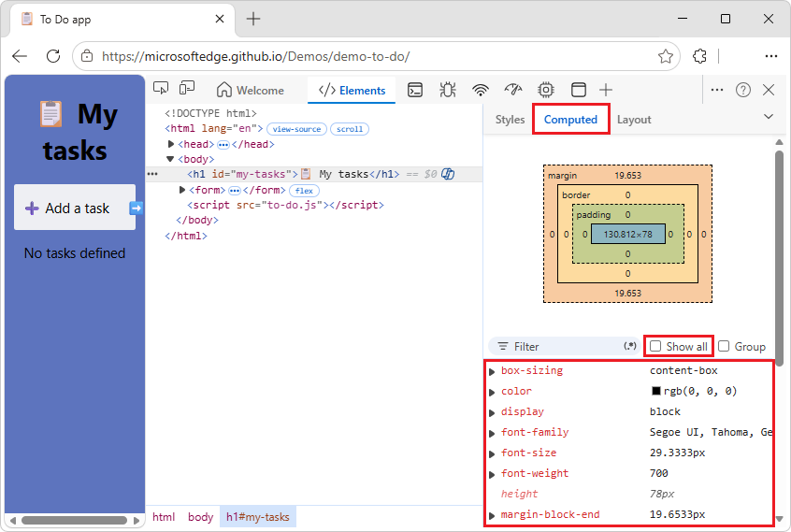Enable the Group checkbox

(x=724, y=346)
